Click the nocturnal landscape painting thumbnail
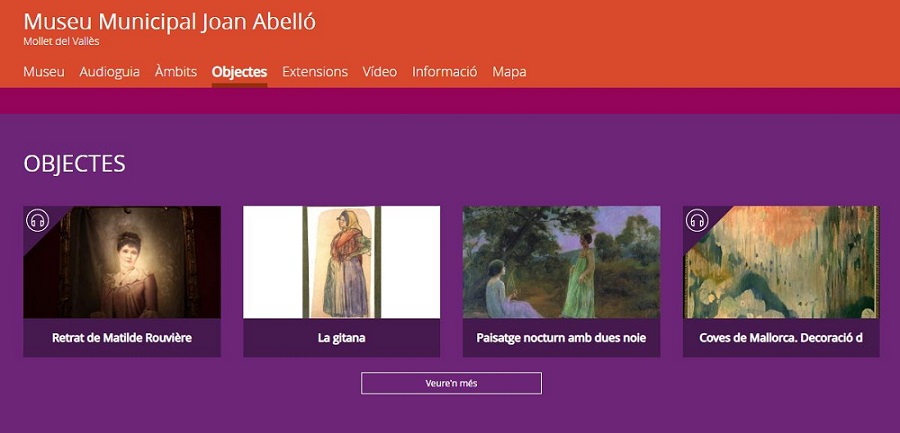 coord(561,262)
